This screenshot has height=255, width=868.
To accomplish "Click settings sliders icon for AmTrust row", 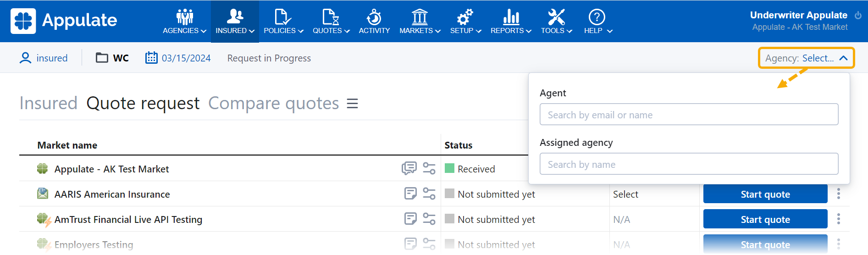I will [x=429, y=219].
